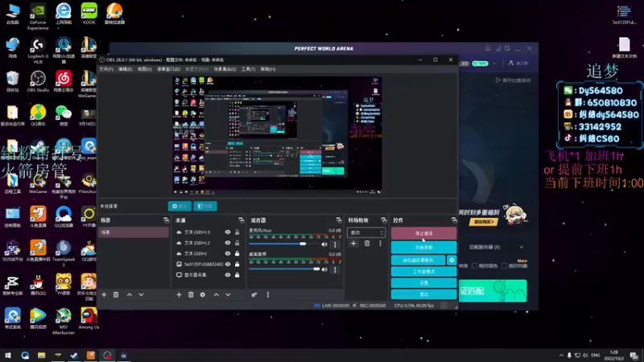Screen dimensions: 644x362
Task: Click the 属性 properties button above Scenes
Action: [180, 206]
